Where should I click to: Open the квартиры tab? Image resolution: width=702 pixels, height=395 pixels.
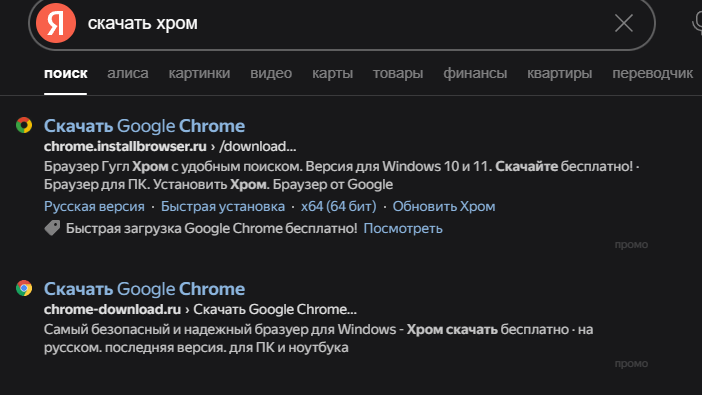pos(559,73)
